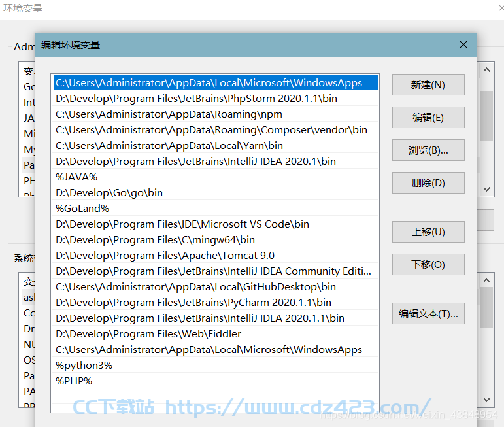Move entry up with 上移(U)

[x=428, y=232]
